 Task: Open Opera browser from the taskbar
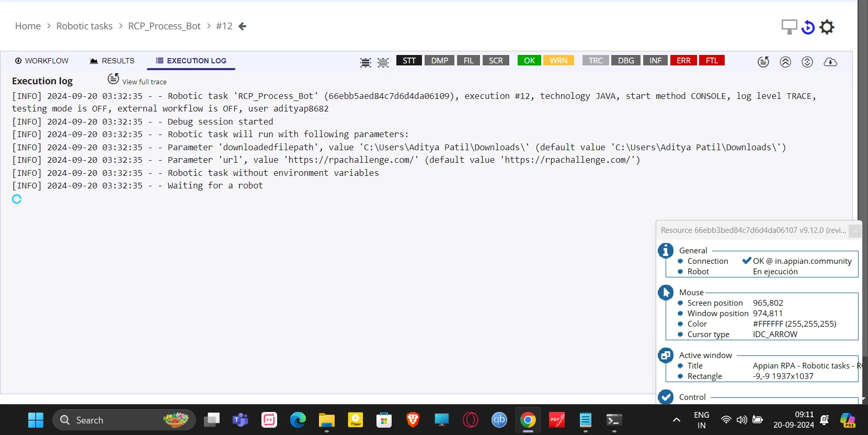471,420
